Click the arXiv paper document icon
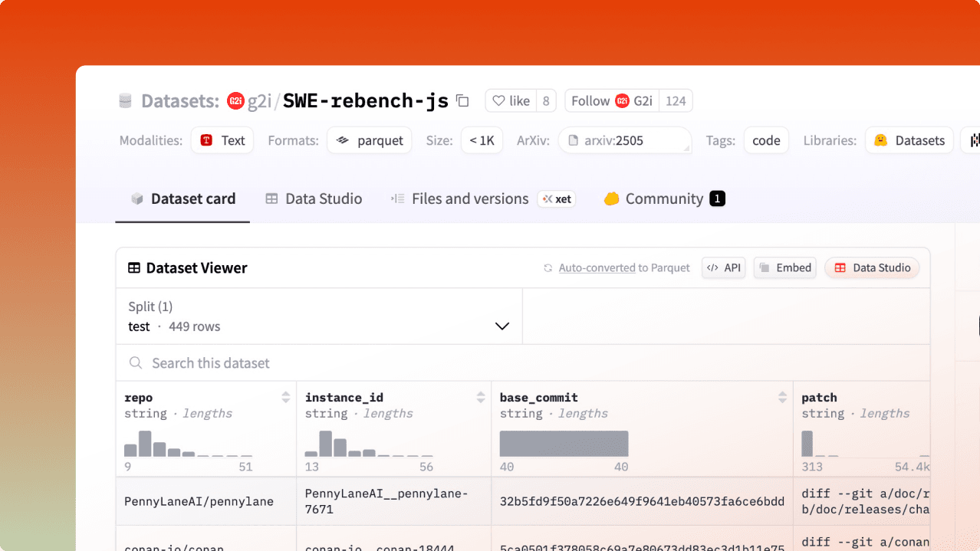Image resolution: width=980 pixels, height=551 pixels. point(572,140)
